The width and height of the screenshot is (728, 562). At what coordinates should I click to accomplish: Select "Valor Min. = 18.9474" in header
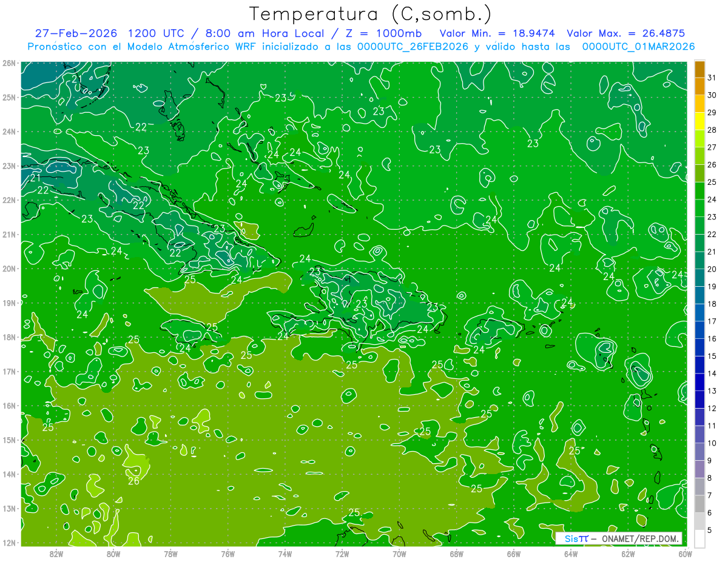pos(497,33)
